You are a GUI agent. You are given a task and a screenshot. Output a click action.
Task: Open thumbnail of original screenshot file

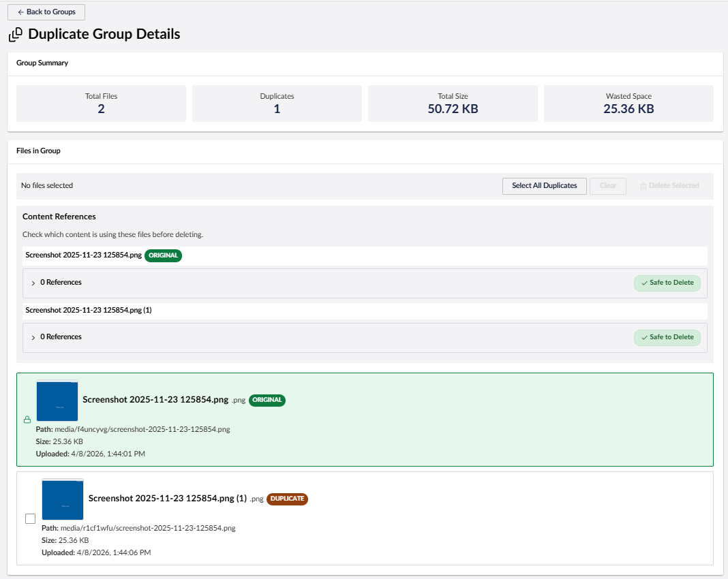point(57,401)
